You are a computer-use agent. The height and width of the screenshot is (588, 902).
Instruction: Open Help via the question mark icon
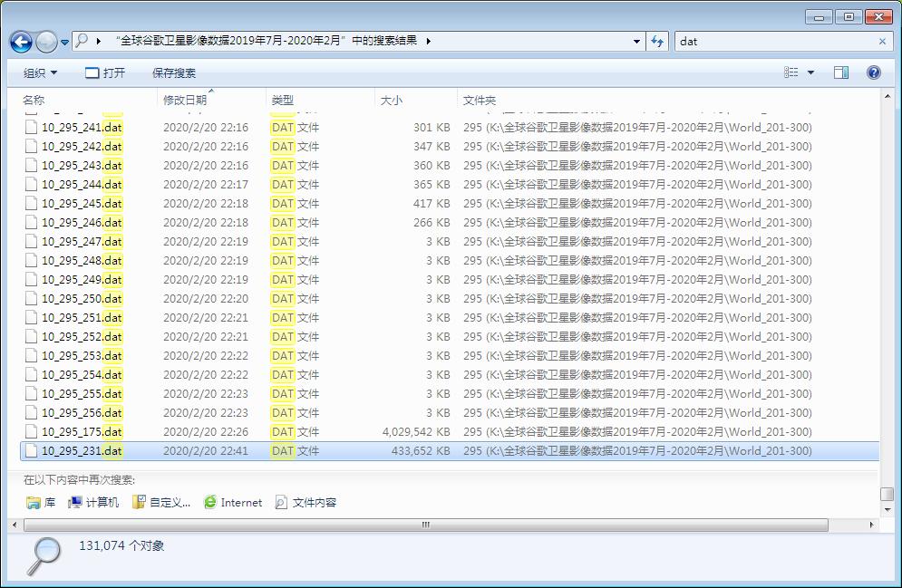tap(872, 72)
